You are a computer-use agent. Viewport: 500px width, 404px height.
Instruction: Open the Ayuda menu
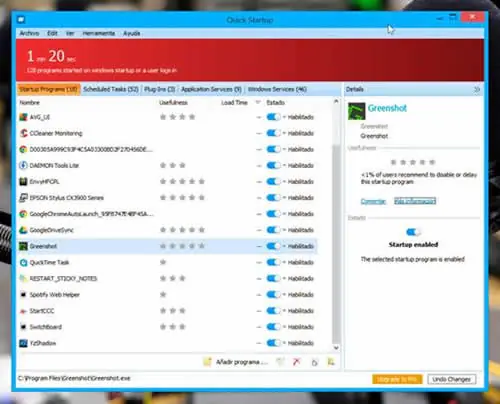pos(132,33)
